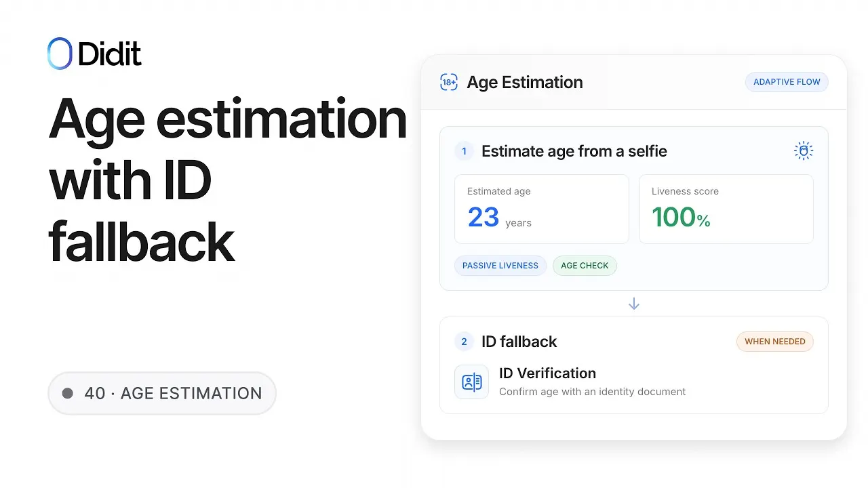Click the Estimated age card
Viewport: 868px width, 488px height.
542,209
